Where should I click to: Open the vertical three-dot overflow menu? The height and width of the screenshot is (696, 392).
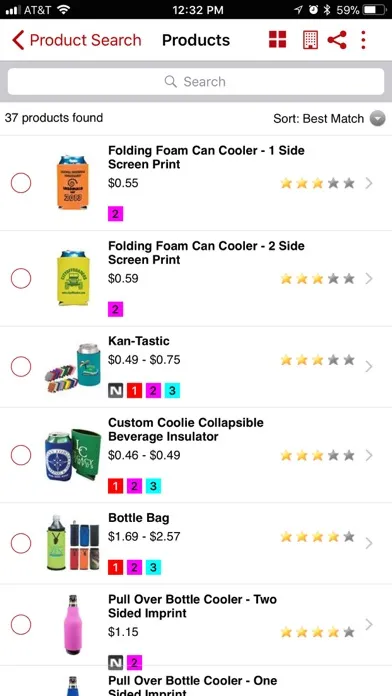click(364, 40)
